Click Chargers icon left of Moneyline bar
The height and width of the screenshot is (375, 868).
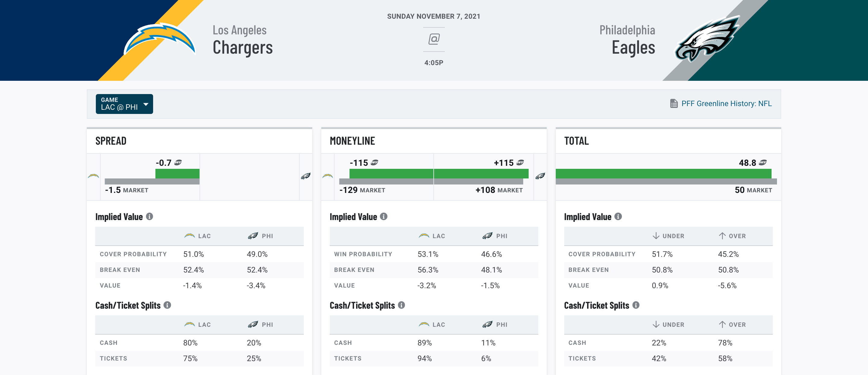(328, 176)
